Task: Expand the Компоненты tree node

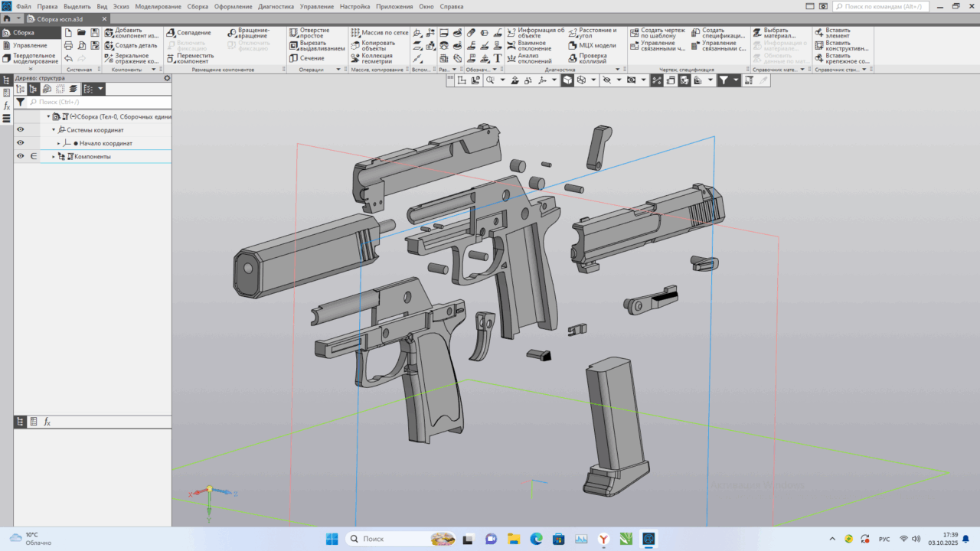Action: [52, 156]
